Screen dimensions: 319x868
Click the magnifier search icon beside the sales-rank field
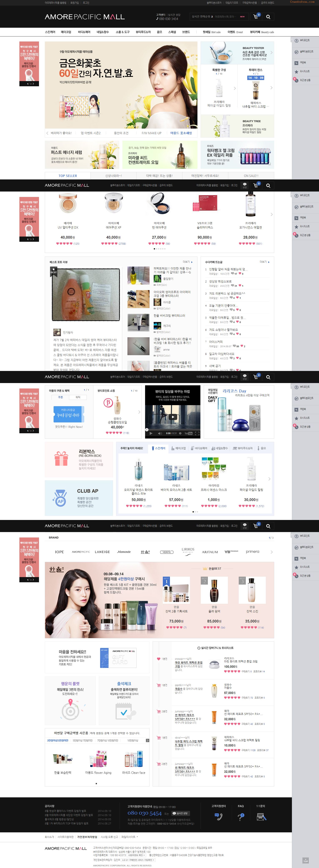pos(268,16)
